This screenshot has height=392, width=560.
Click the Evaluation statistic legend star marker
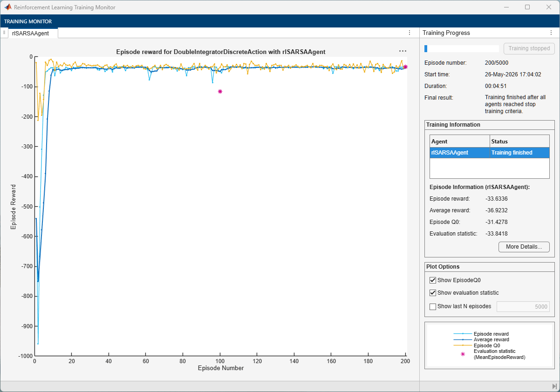pos(463,354)
